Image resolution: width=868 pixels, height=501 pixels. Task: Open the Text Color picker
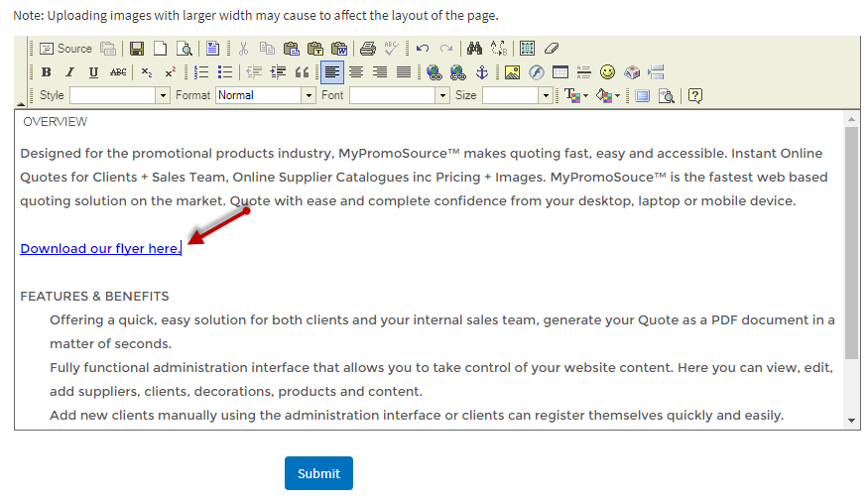pyautogui.click(x=576, y=96)
